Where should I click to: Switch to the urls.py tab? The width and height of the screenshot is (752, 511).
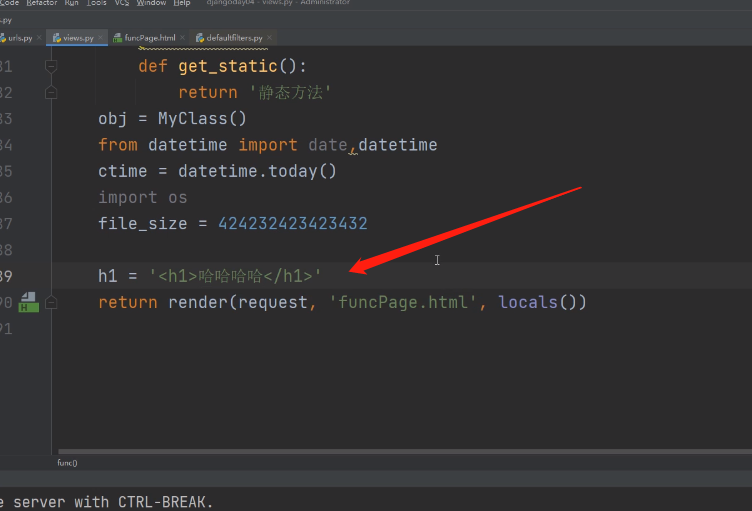(x=20, y=38)
